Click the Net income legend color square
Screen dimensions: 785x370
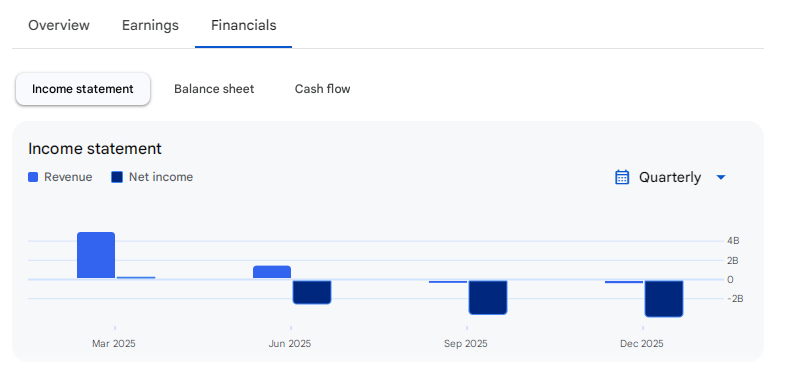(x=117, y=177)
